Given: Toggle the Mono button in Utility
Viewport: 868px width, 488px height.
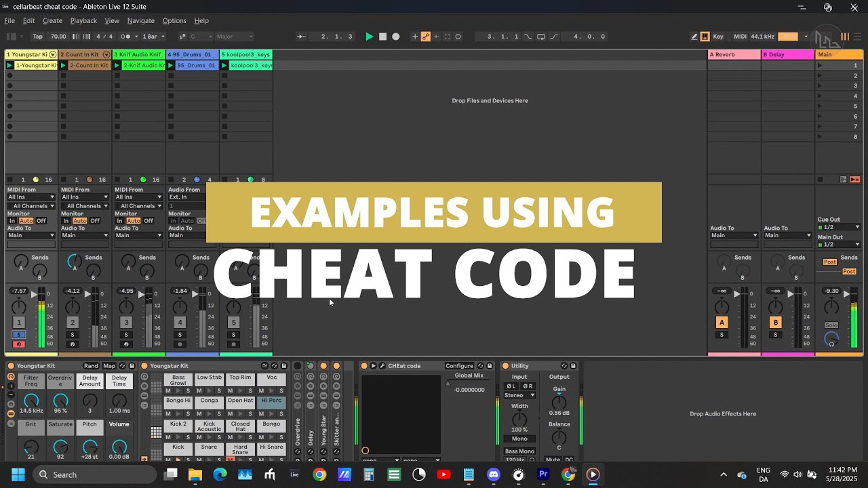Looking at the screenshot, I should point(519,439).
